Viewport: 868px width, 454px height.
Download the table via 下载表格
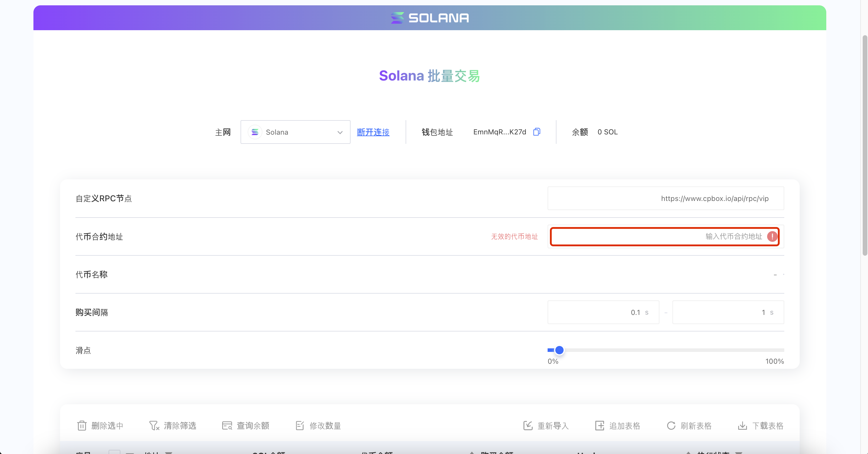[x=761, y=426]
